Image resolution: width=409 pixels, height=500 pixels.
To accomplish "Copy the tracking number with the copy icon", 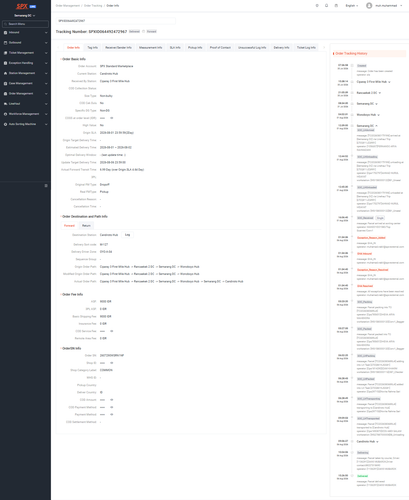I will (x=144, y=32).
